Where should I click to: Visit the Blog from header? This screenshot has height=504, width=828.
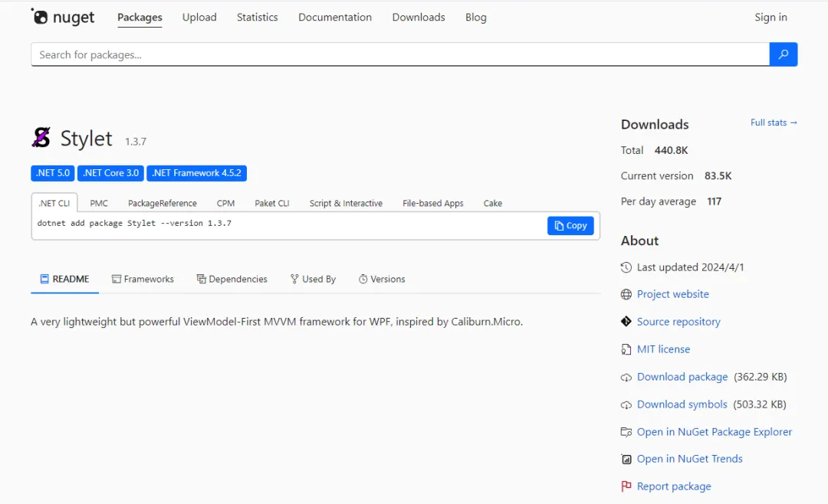point(476,17)
